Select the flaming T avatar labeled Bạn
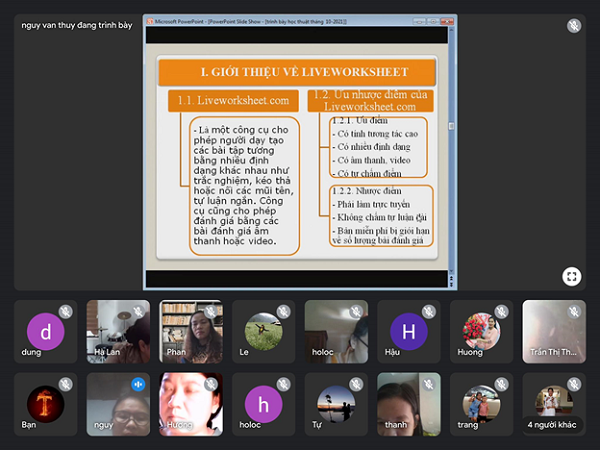600x450 pixels. [x=46, y=404]
